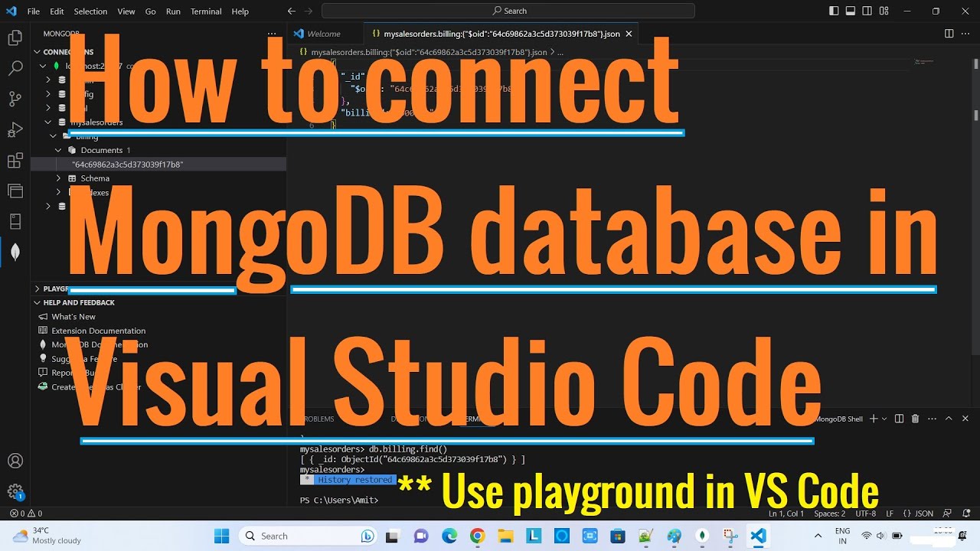Open notifications bell in status bar

pos(965,514)
